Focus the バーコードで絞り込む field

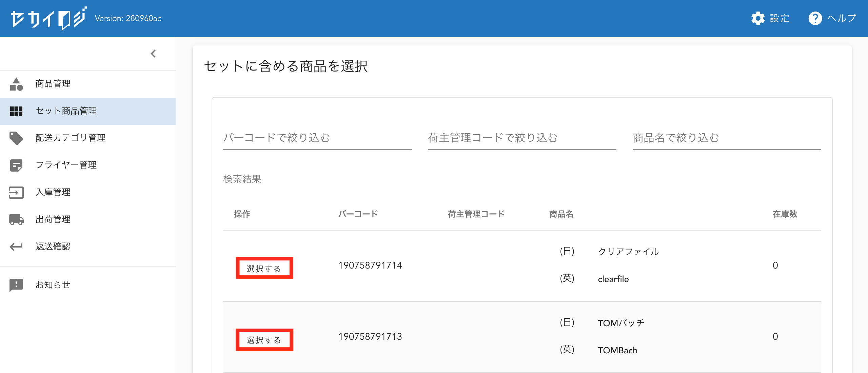pyautogui.click(x=317, y=138)
